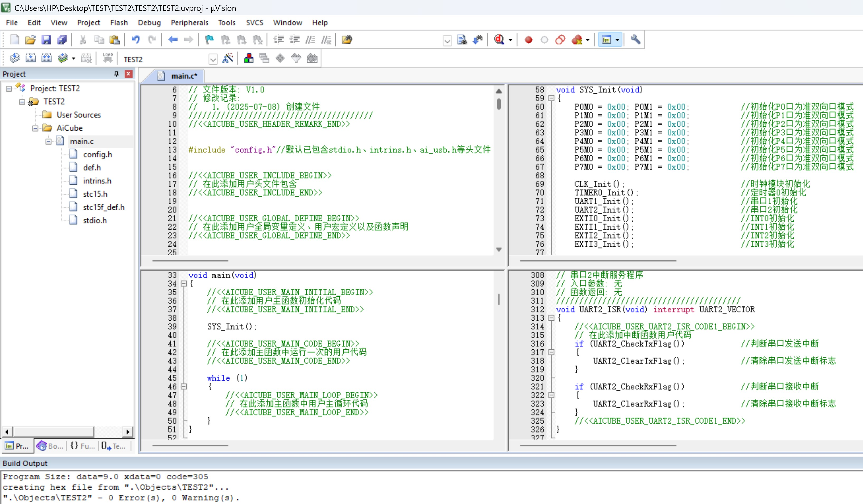The height and width of the screenshot is (504, 863).
Task: Toggle bookmark with the flag icon
Action: point(209,40)
